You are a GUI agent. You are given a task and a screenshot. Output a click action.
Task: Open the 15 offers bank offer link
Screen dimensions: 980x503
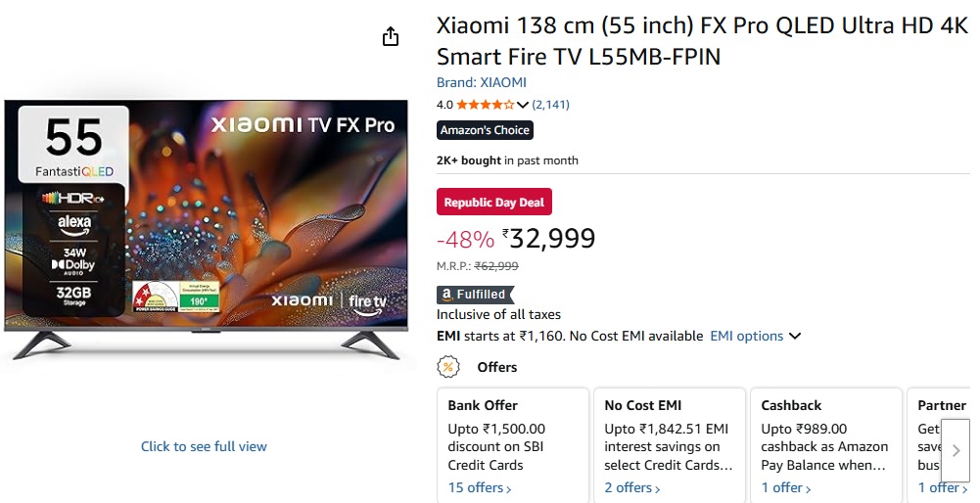click(480, 487)
